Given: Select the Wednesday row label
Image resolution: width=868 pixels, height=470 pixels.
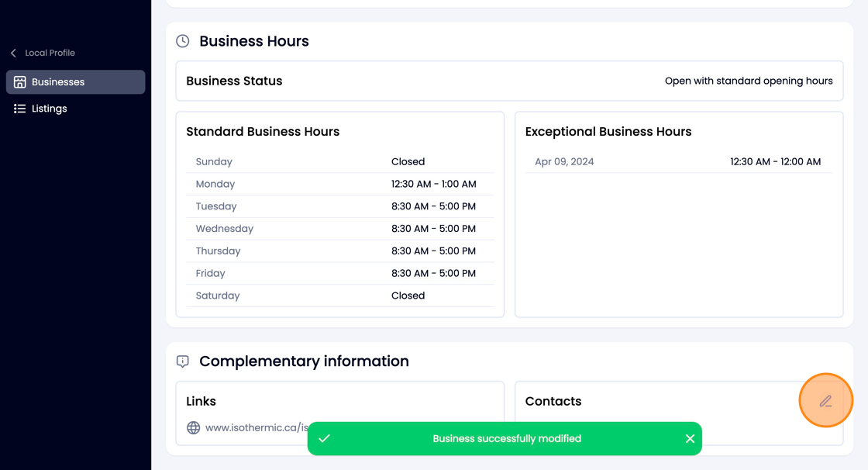Looking at the screenshot, I should pos(224,228).
